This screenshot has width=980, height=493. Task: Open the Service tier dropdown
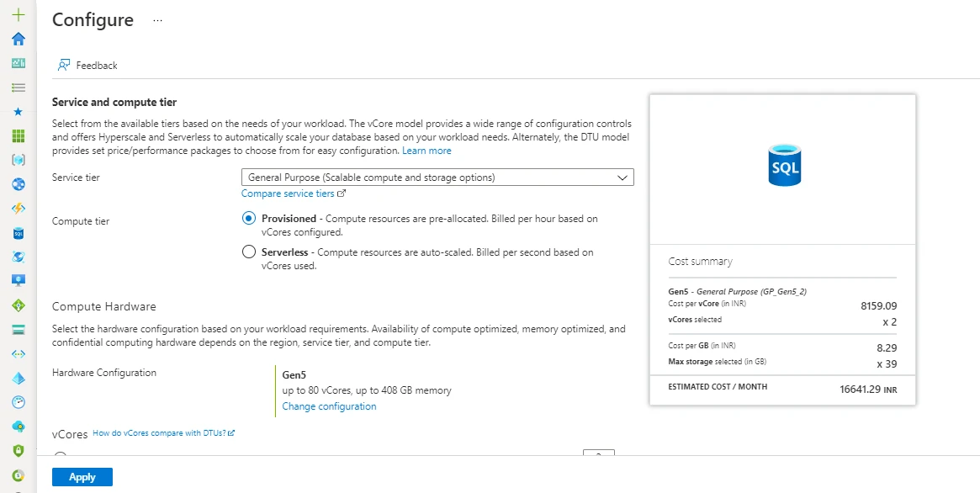pyautogui.click(x=437, y=177)
